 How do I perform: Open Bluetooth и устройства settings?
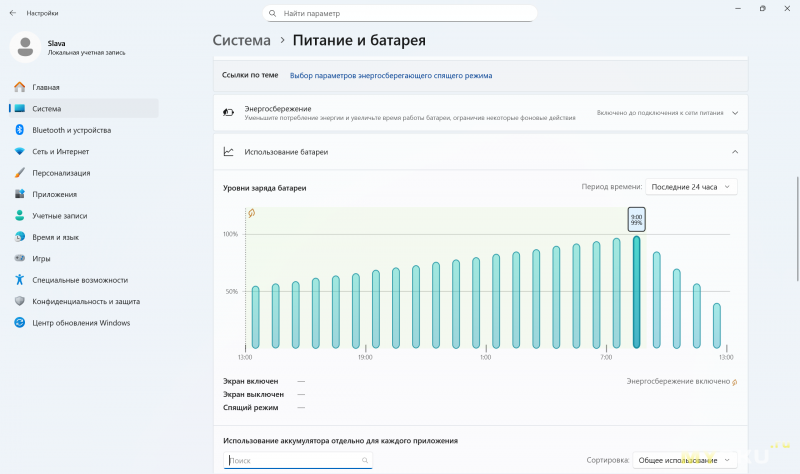coord(71,130)
